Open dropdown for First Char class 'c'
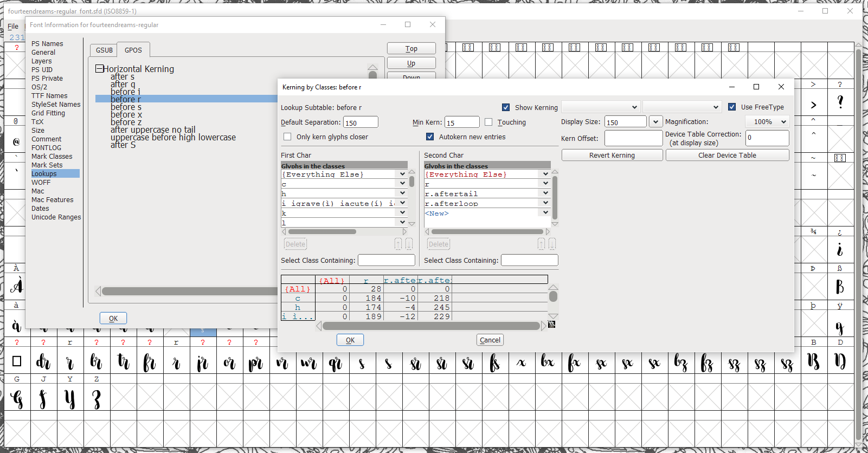Image resolution: width=868 pixels, height=453 pixels. [x=402, y=184]
